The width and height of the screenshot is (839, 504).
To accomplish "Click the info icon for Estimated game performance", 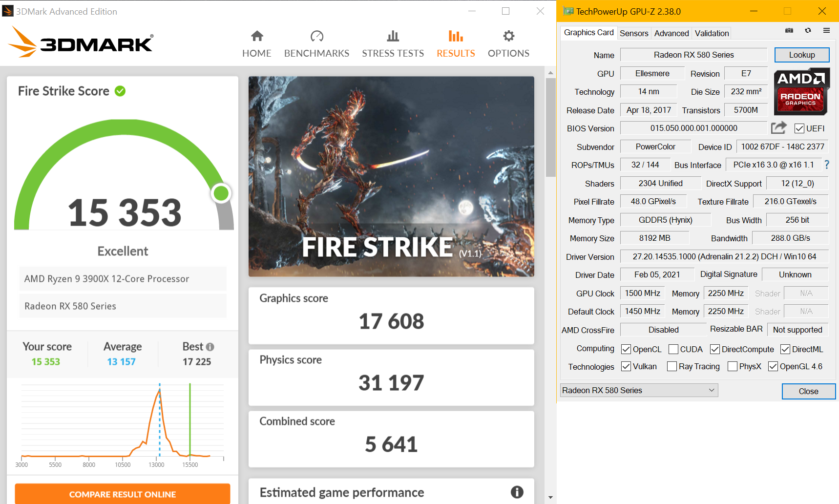I will [517, 492].
